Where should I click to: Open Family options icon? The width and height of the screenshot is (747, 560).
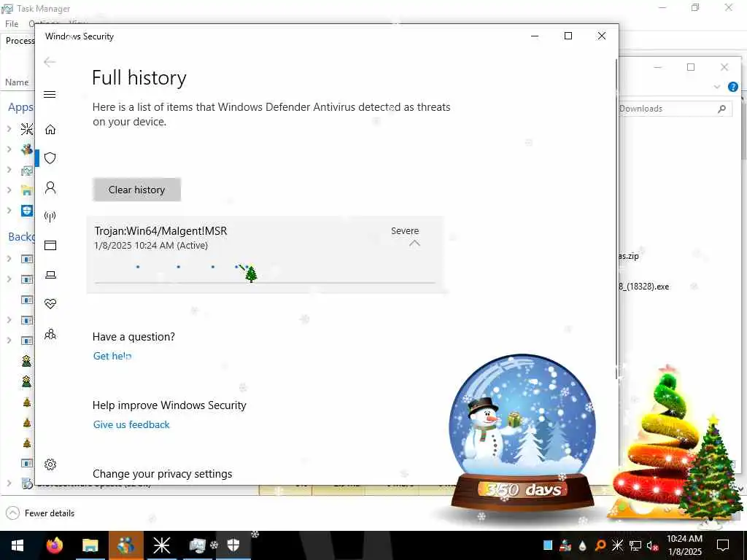(50, 334)
